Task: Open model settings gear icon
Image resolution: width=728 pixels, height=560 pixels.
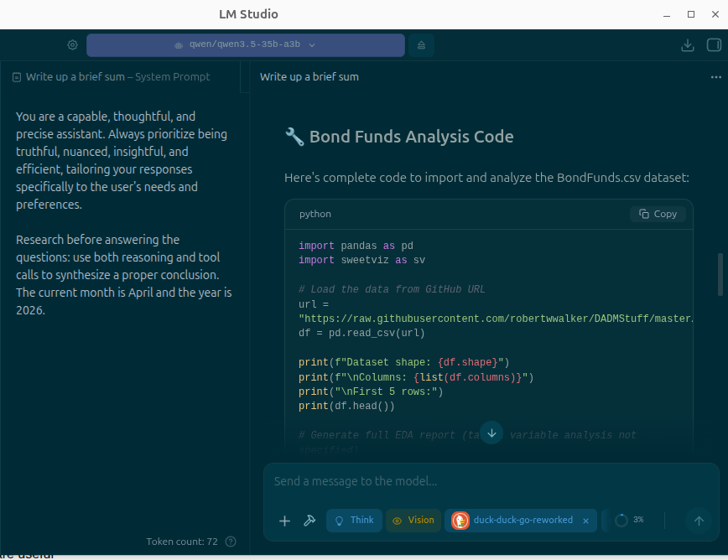Action: [x=72, y=45]
